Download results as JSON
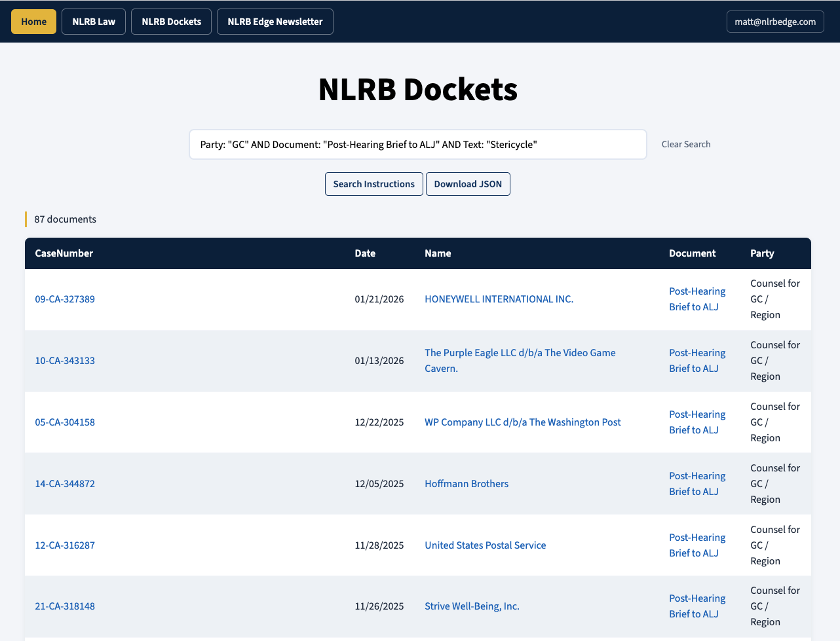 click(x=468, y=184)
